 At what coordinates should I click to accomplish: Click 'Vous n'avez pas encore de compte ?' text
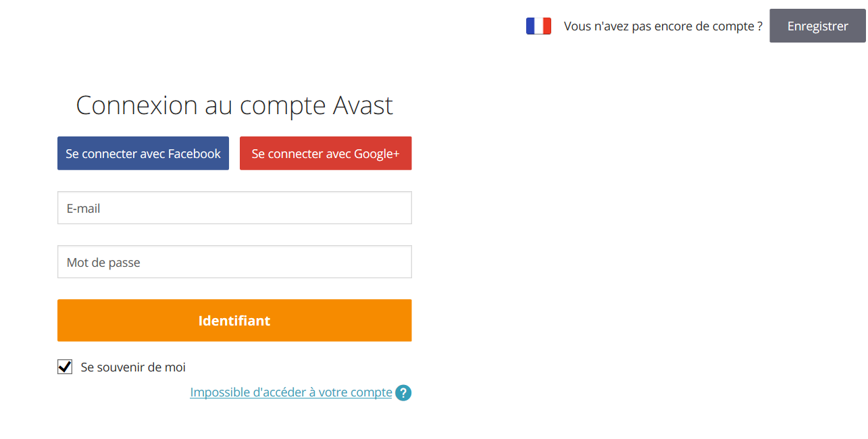point(663,26)
